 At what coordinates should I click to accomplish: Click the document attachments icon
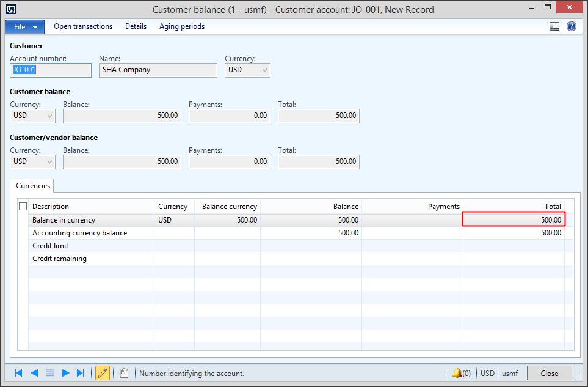(124, 373)
